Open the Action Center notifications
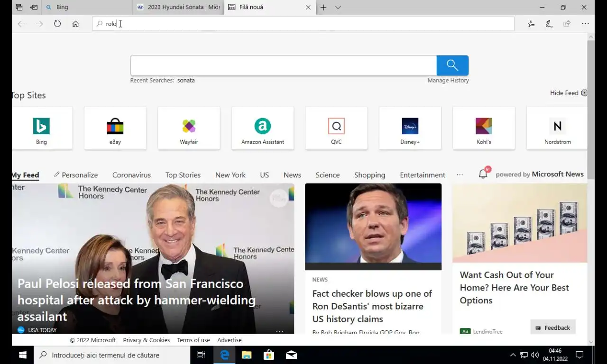The height and width of the screenshot is (364, 607). [x=579, y=355]
